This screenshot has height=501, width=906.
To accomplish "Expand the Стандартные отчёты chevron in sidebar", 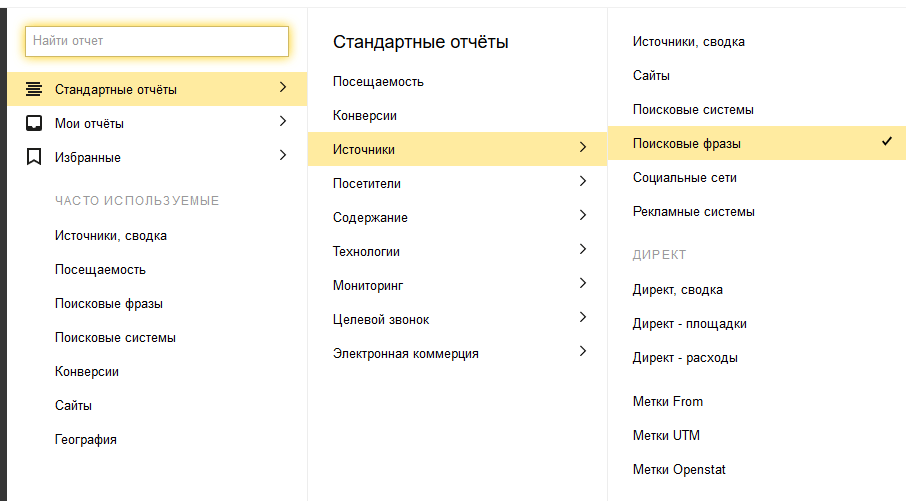I will click(283, 88).
